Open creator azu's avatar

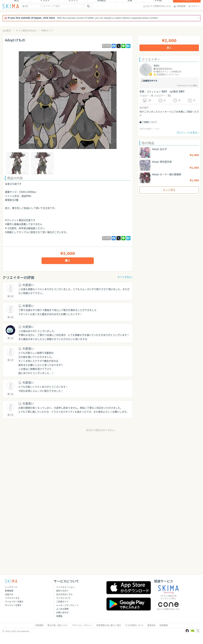pos(146,70)
